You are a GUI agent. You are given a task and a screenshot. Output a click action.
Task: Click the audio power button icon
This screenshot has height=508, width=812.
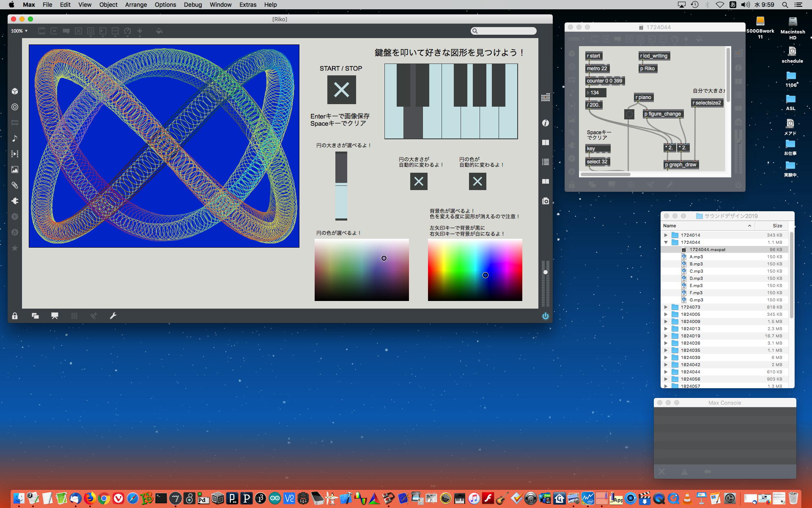click(545, 316)
